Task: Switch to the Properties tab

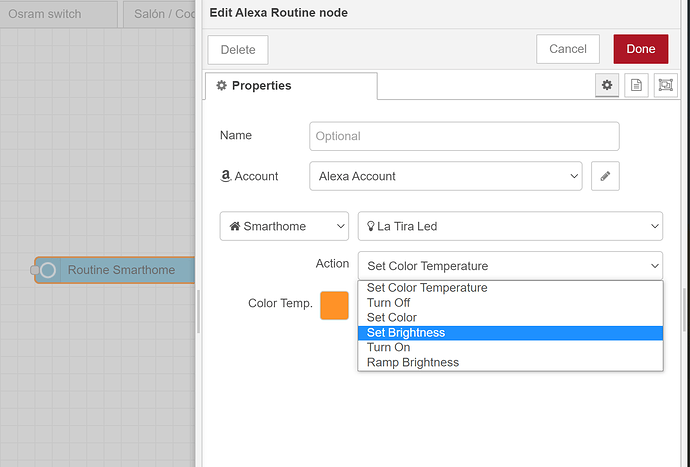Action: (291, 86)
